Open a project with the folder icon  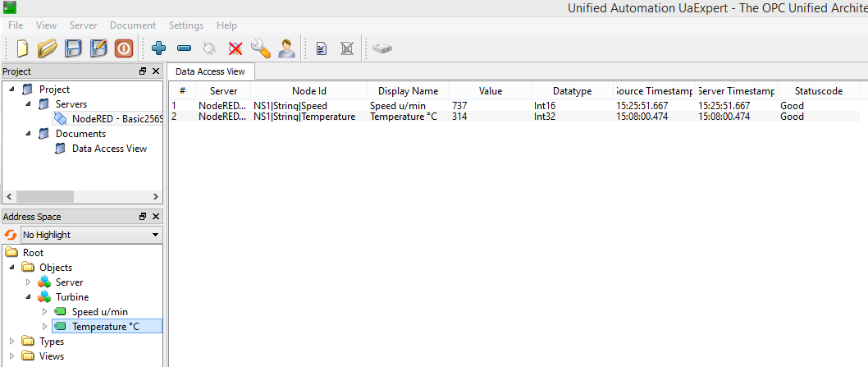[48, 48]
